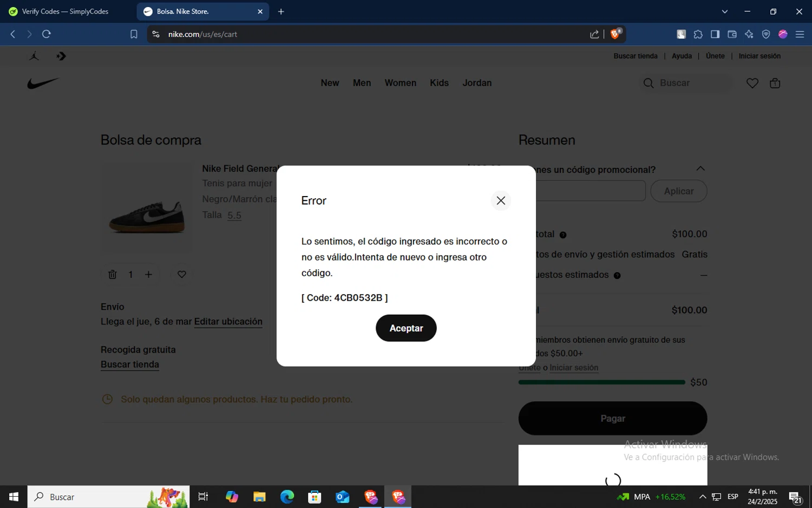Open Brave Shields lion icon
Image resolution: width=812 pixels, height=508 pixels.
coord(615,34)
